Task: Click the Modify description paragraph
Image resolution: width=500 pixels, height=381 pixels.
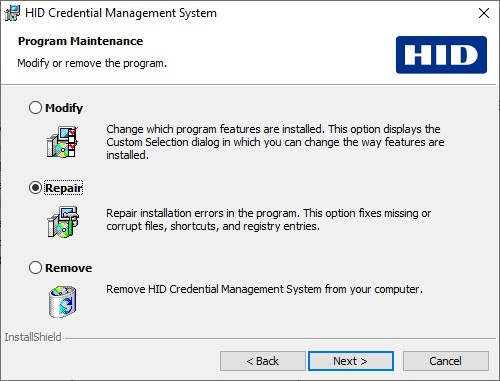Action: coord(275,142)
